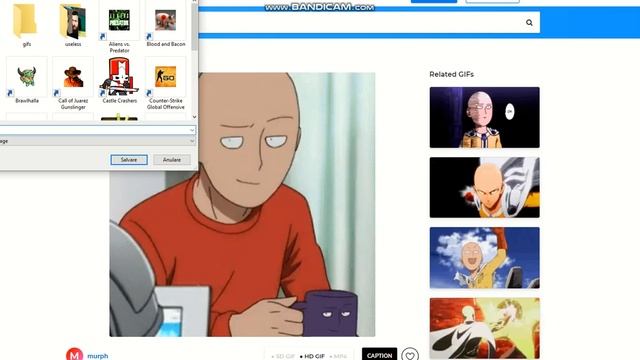Viewport: 640px width, 360px height.
Task: Select the MP4 option
Action: 338,356
